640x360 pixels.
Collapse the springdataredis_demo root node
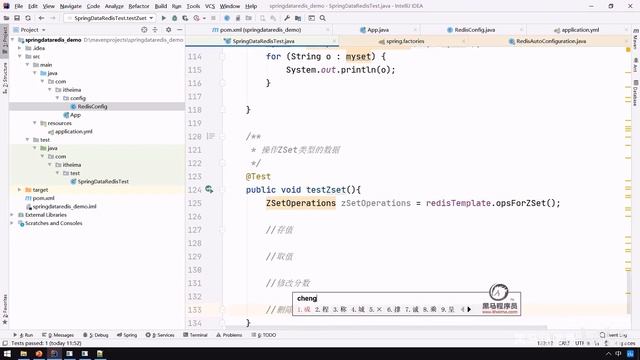13,40
